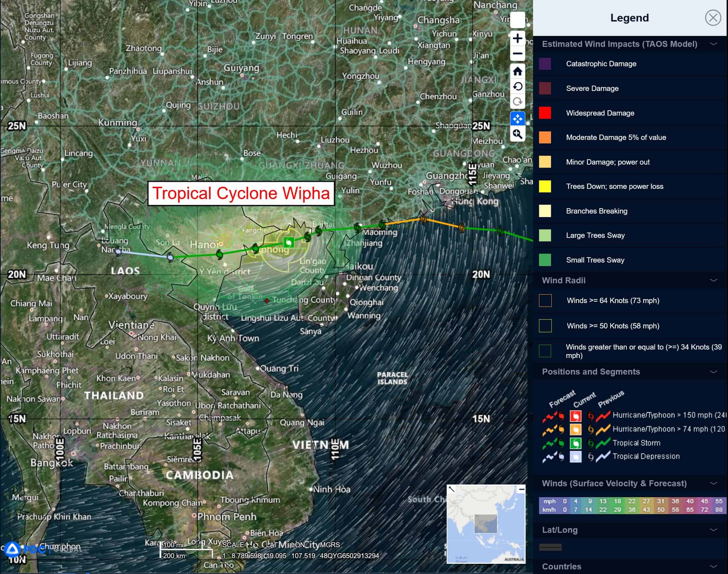
Task: Click the Kunming city label
Action: [118, 123]
